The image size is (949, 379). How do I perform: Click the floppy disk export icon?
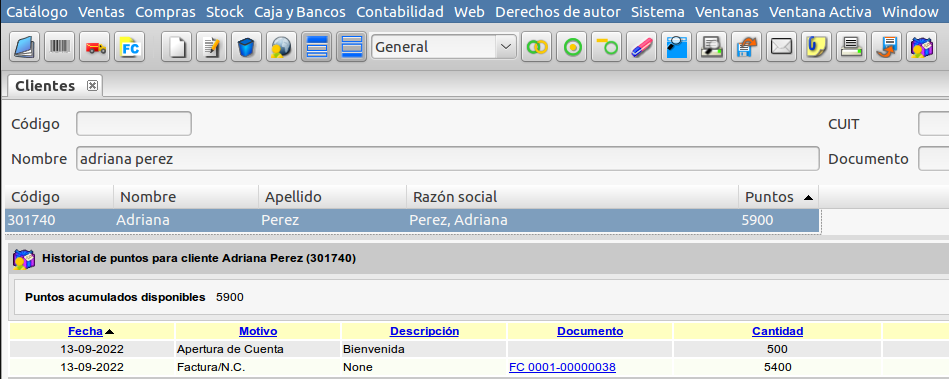747,47
